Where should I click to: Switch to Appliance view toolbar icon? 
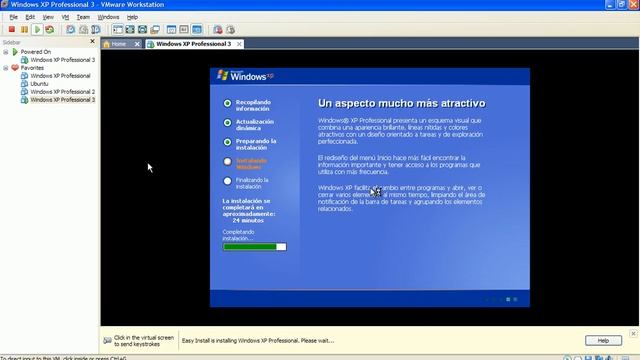click(184, 29)
